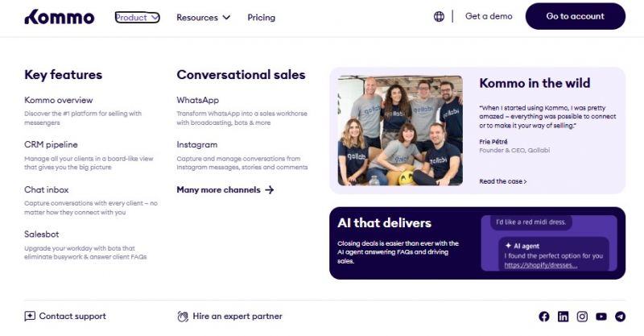The height and width of the screenshot is (336, 644).
Task: Click the Conversational sales heading
Action: click(x=241, y=75)
